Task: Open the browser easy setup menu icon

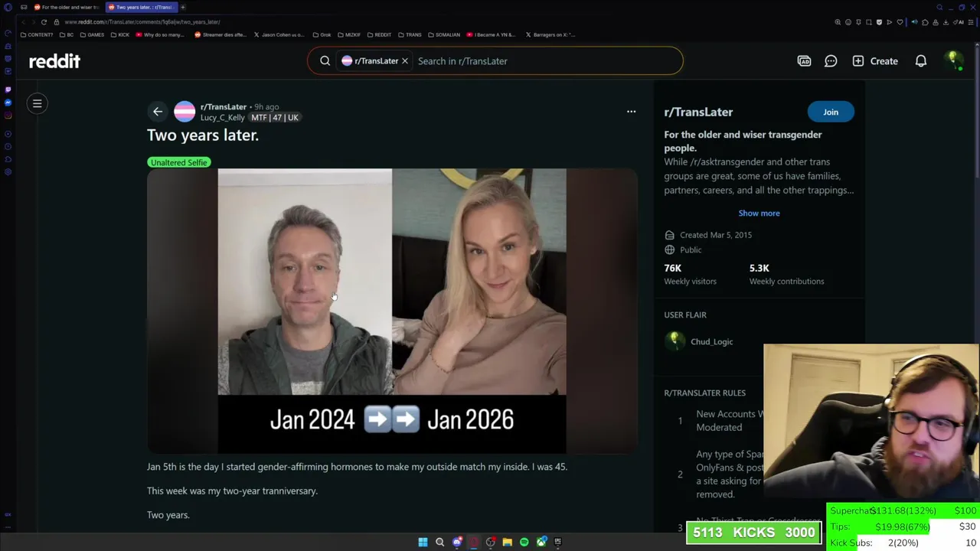Action: [971, 22]
